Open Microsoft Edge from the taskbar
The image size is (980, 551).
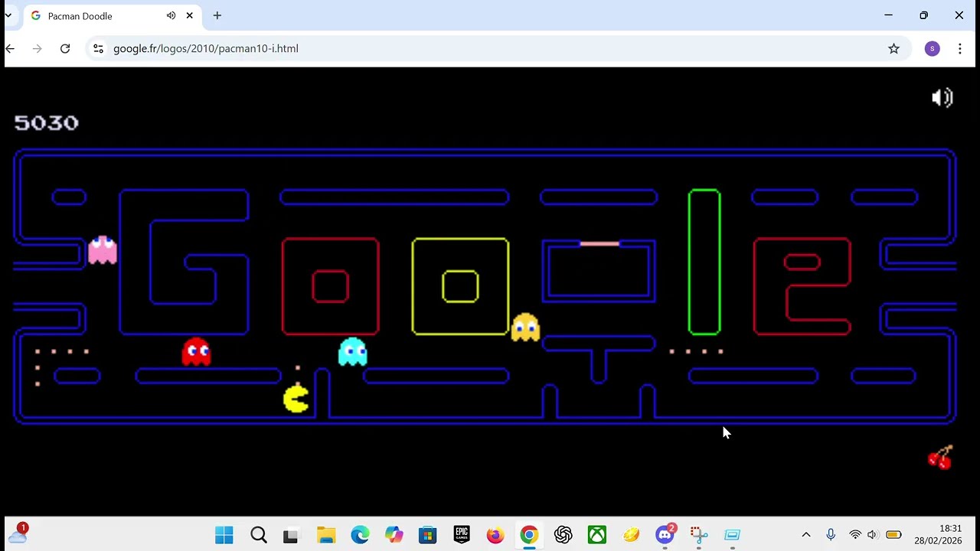pyautogui.click(x=360, y=535)
